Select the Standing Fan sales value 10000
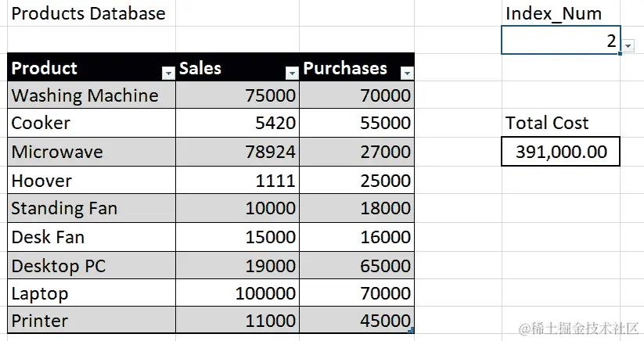This screenshot has width=644, height=341. (x=238, y=208)
